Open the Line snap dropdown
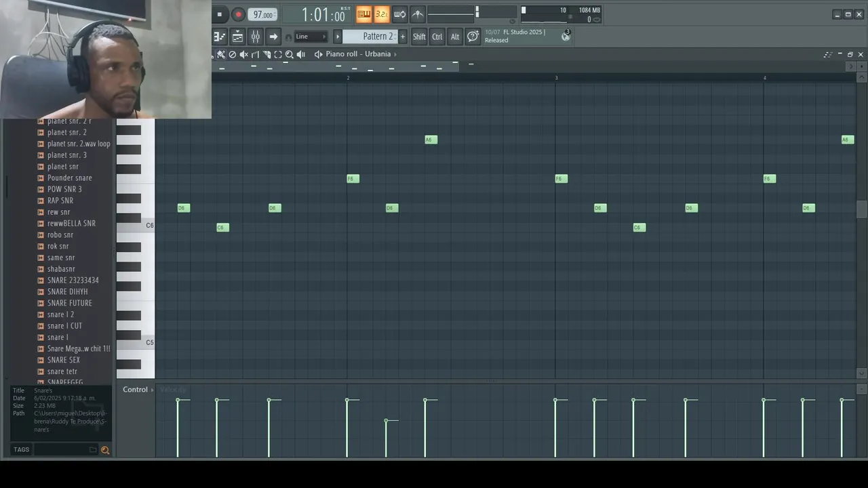868x488 pixels. [311, 37]
